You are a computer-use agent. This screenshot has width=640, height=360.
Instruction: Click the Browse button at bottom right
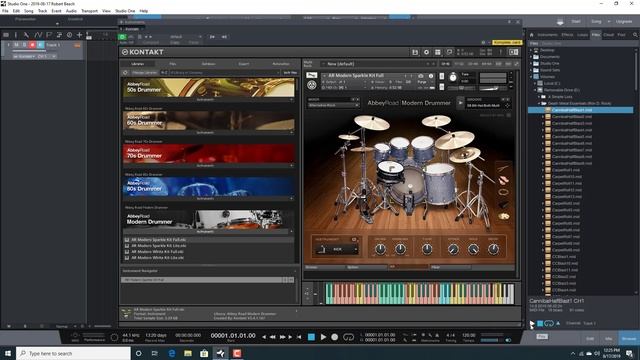coord(629,339)
